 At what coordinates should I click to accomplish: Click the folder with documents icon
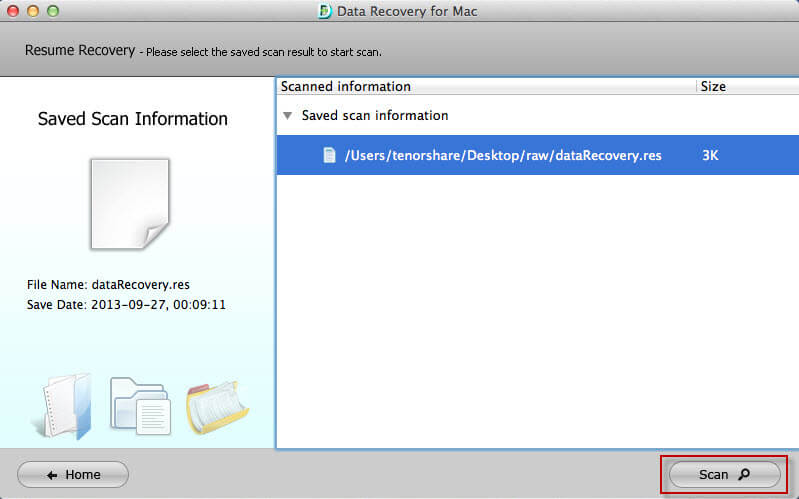point(140,406)
